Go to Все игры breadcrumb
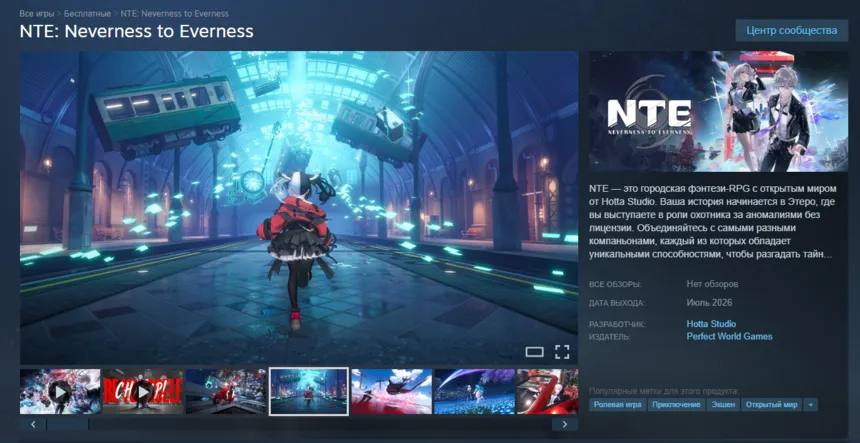Screen dimensions: 860x443 click(36, 13)
